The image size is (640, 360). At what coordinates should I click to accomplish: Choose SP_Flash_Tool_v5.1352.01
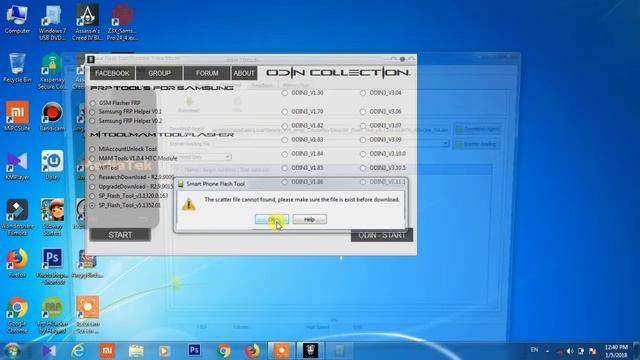(x=93, y=205)
